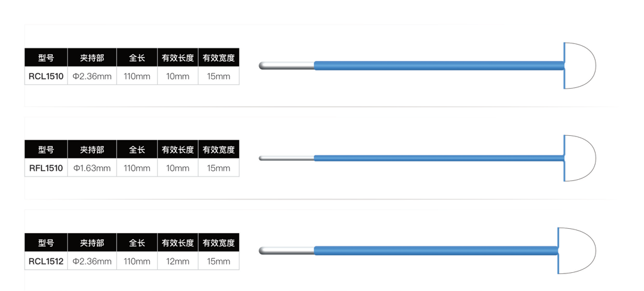Click the 有效长度 header above 12mm
644x291 pixels.
point(177,243)
